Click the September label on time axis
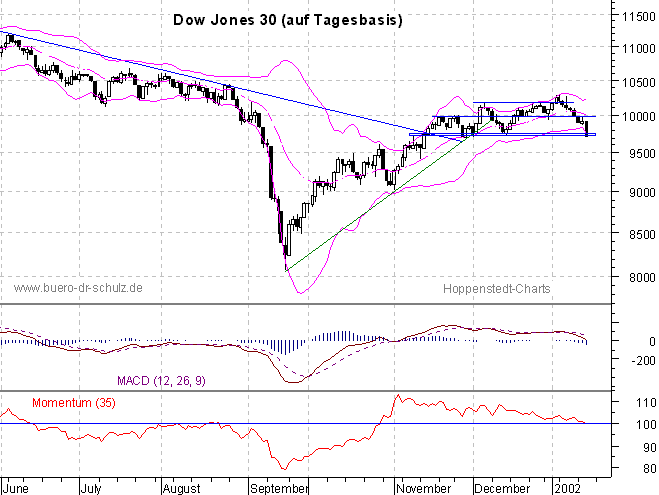659x495 pixels. [279, 489]
